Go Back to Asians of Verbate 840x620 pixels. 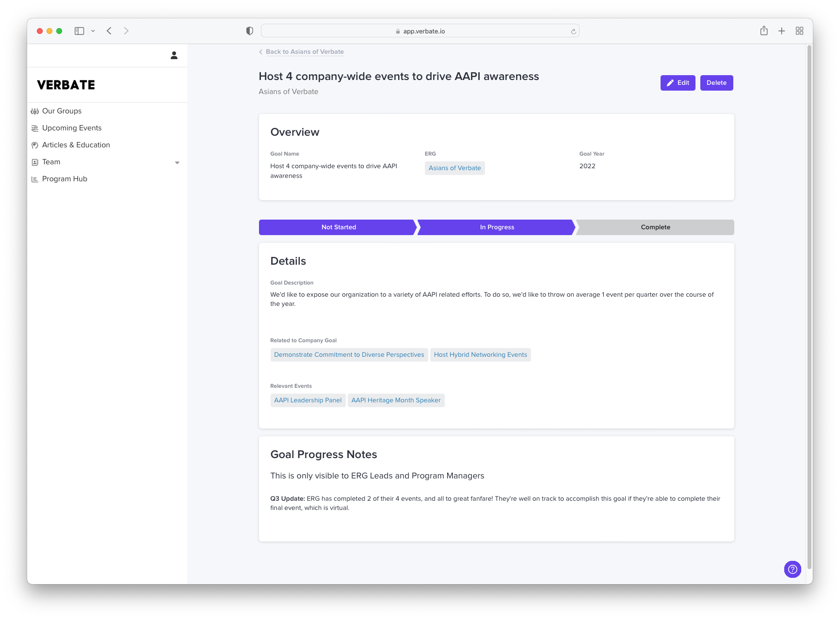pos(304,52)
